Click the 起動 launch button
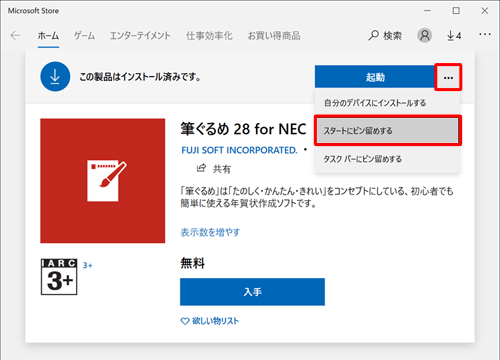This screenshot has width=500, height=360. click(375, 77)
